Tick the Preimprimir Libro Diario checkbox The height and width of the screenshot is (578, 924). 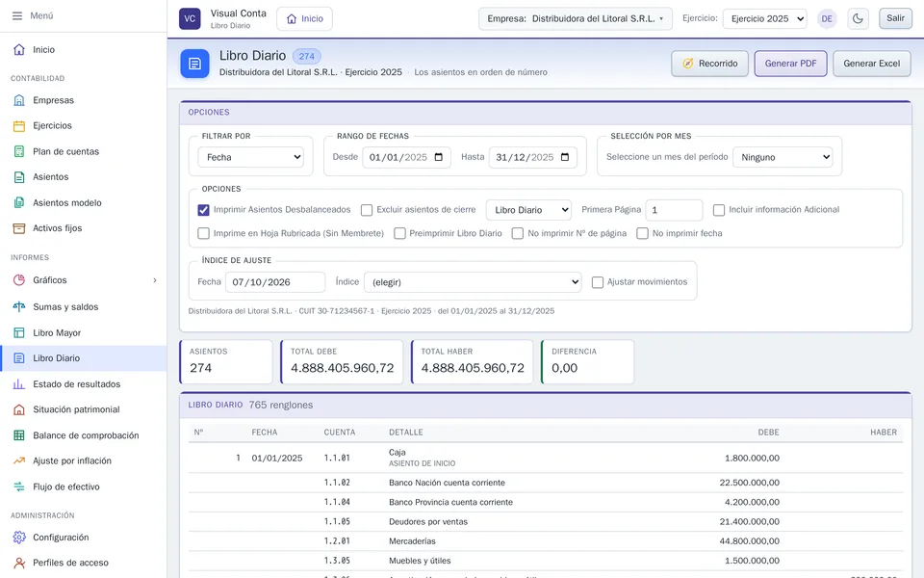point(399,233)
